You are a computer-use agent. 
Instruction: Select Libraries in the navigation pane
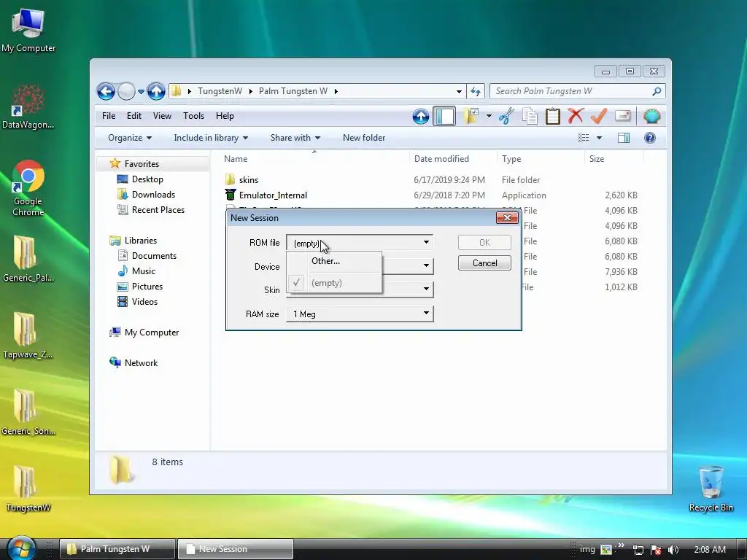click(140, 241)
